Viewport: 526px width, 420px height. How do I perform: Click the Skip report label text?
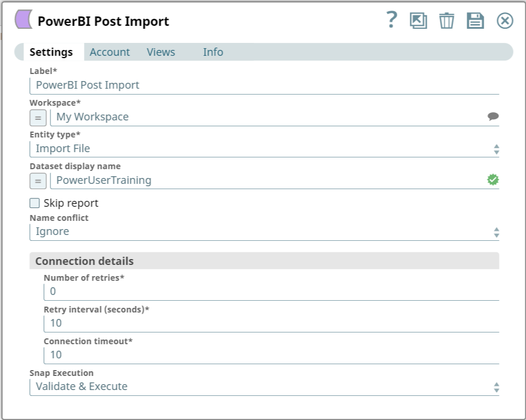(71, 203)
